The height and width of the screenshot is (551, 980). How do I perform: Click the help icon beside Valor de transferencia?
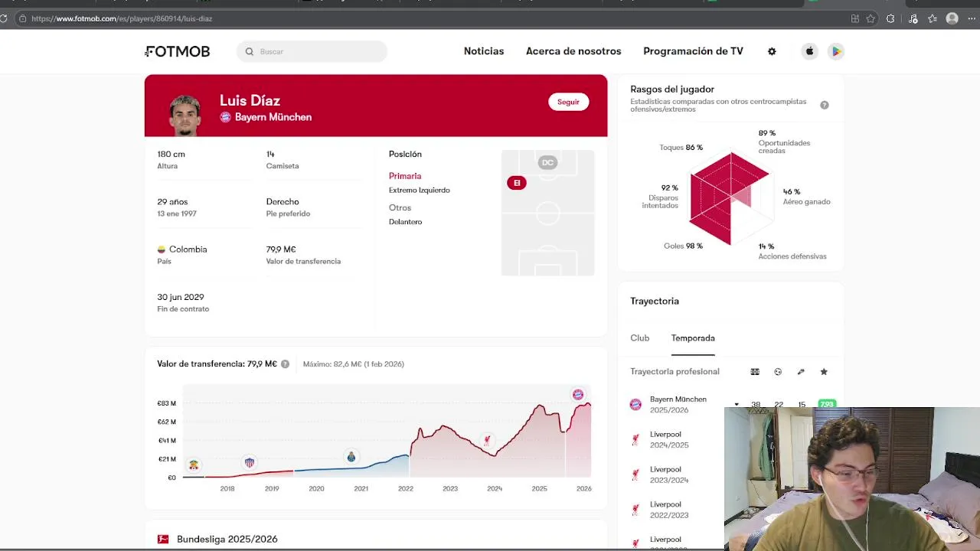coord(285,364)
